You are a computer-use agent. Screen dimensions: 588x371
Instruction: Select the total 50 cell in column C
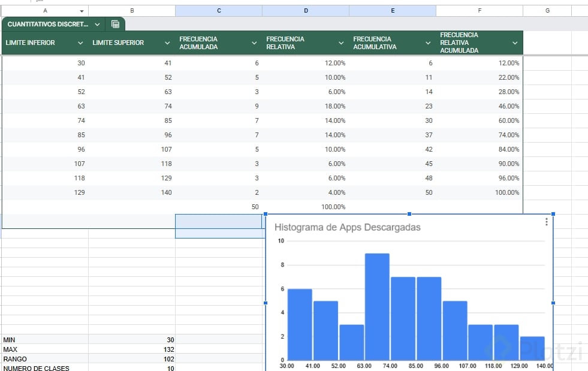219,207
